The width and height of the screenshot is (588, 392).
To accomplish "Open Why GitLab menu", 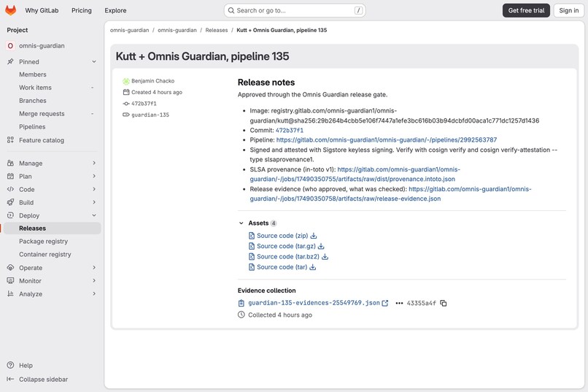I will [x=42, y=10].
